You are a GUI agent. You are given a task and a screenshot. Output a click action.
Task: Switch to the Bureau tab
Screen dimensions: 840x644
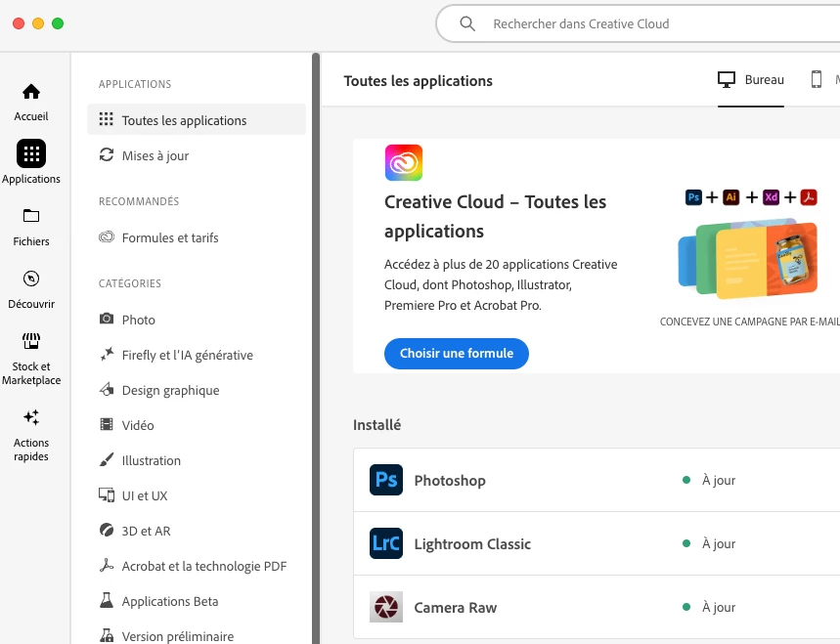coord(751,80)
